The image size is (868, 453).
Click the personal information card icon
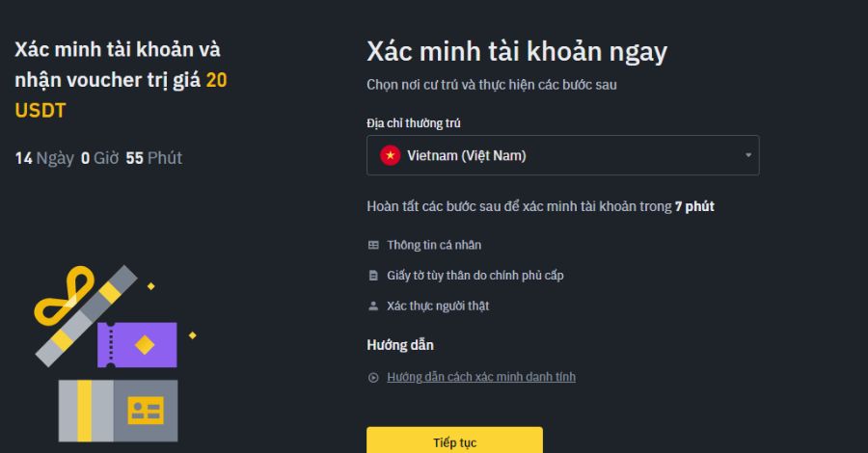(x=373, y=245)
